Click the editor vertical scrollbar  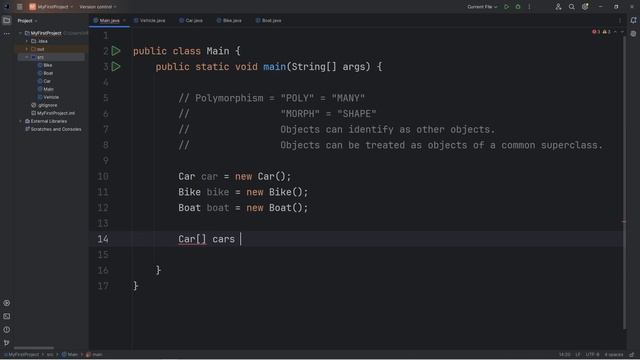click(x=624, y=182)
